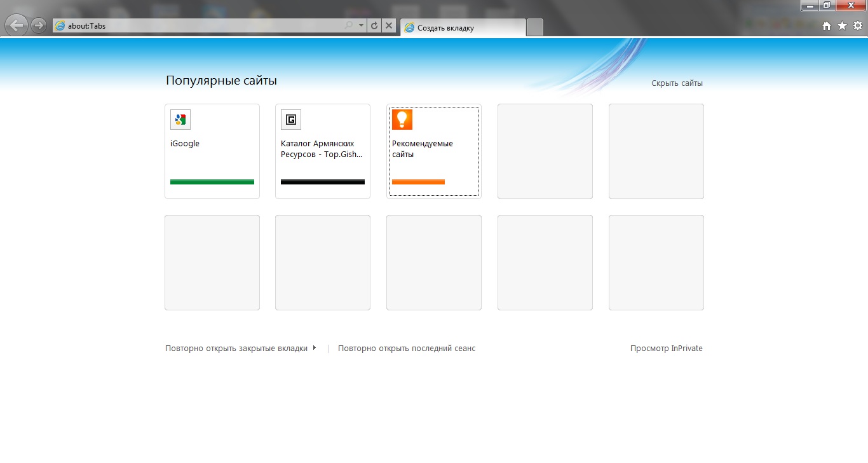Viewport: 868px width, 463px height.
Task: Select the "Создать вкладку" tab
Action: click(463, 28)
